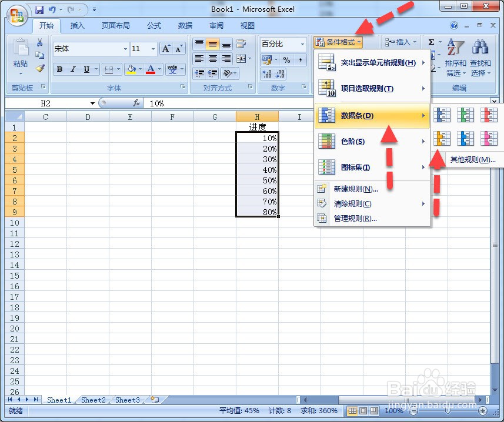Apply percent style to cells
Viewport: 504px width, 422px height.
(x=286, y=60)
